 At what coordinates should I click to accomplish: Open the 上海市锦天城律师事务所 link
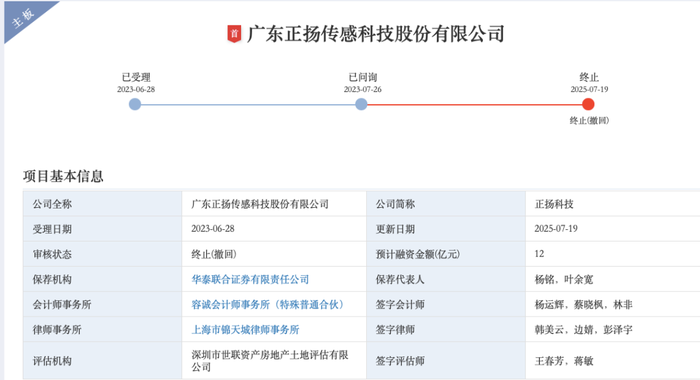tap(245, 330)
